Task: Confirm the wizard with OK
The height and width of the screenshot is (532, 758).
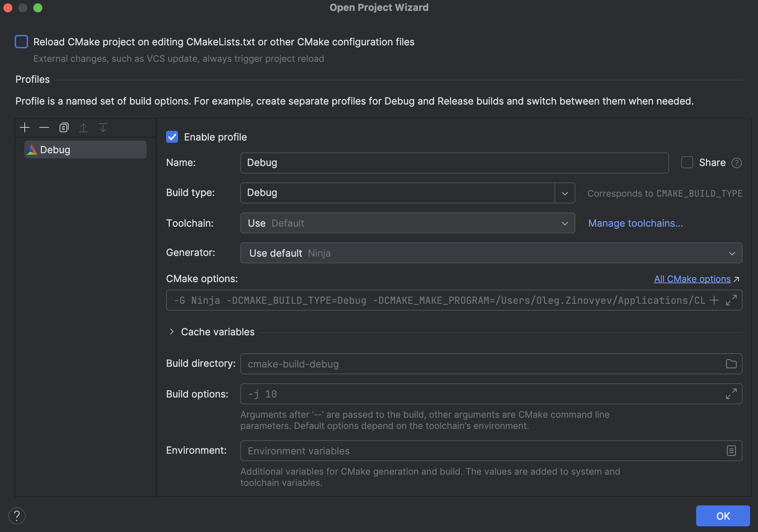Action: coord(722,516)
